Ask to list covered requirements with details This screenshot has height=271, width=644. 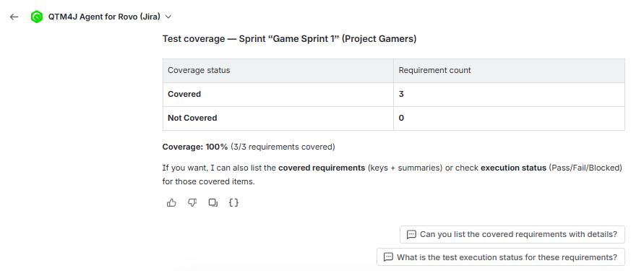[x=512, y=234]
